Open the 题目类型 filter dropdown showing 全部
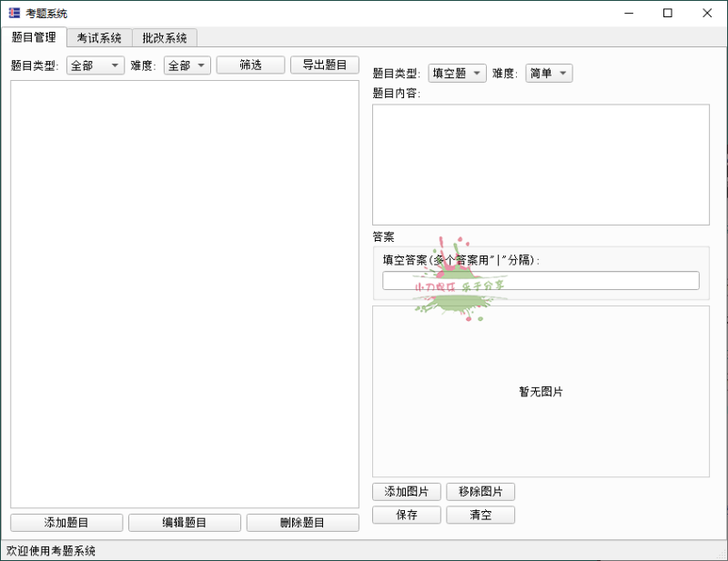 pos(95,65)
